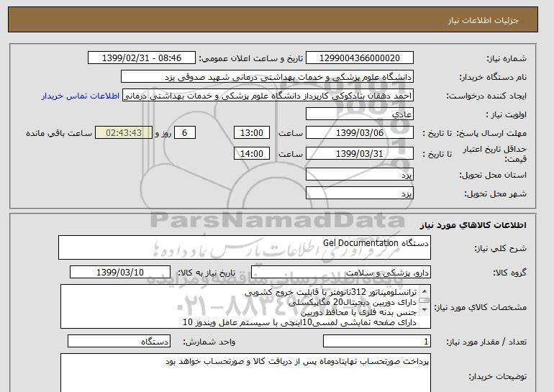Click the unit of measure field دستگاه
This screenshot has width=554, height=392.
tap(119, 342)
